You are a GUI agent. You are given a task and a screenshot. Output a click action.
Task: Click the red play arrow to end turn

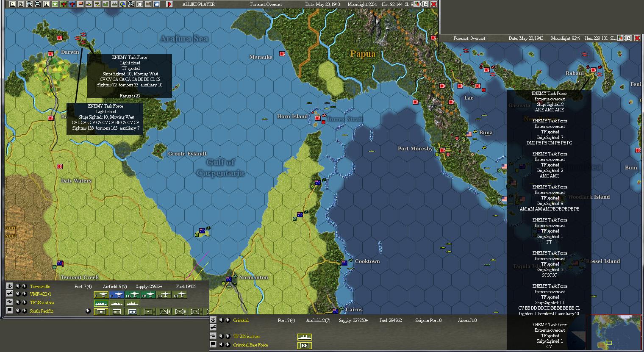pyautogui.click(x=169, y=4)
